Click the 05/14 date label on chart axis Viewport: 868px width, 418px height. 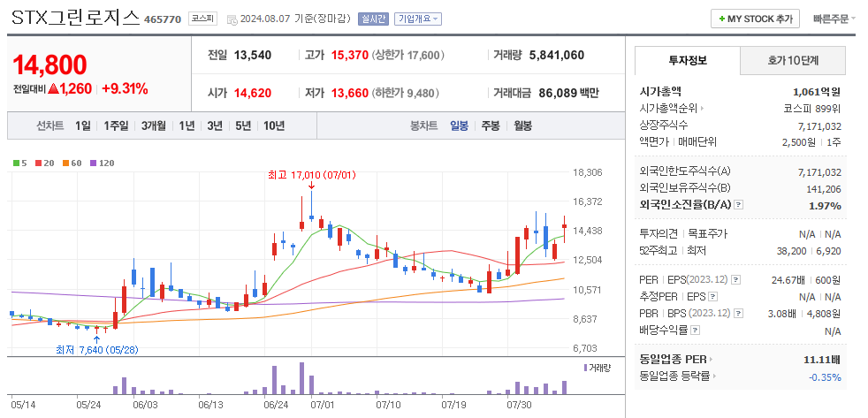[x=21, y=405]
